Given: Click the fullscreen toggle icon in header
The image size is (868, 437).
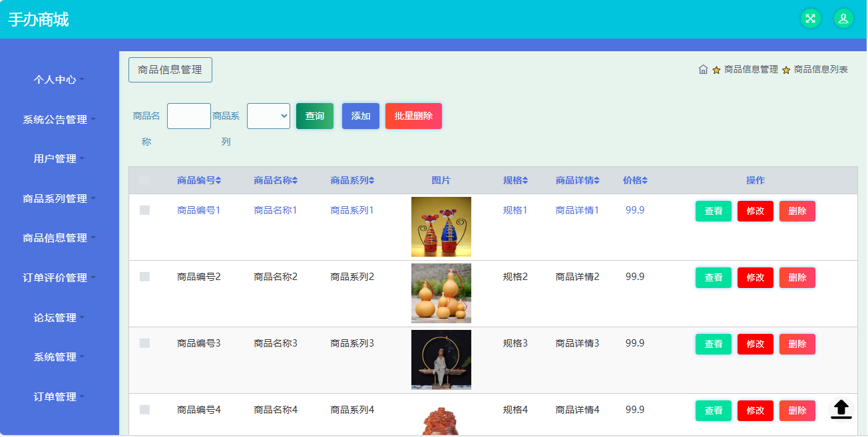Looking at the screenshot, I should point(810,19).
